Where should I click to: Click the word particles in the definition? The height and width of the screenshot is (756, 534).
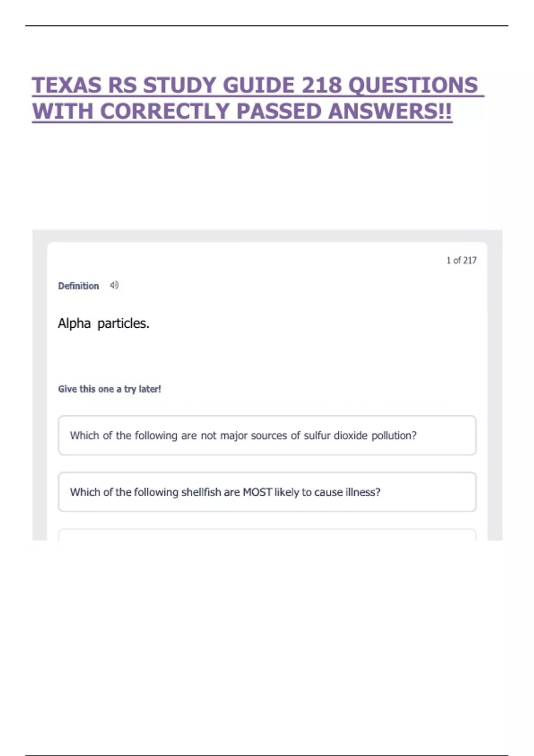(x=123, y=323)
